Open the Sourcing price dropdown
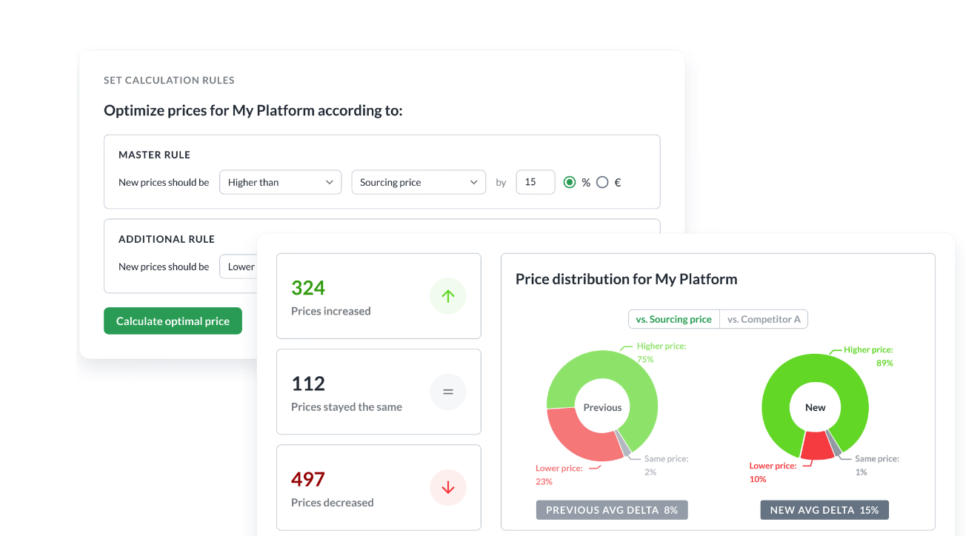 (419, 181)
